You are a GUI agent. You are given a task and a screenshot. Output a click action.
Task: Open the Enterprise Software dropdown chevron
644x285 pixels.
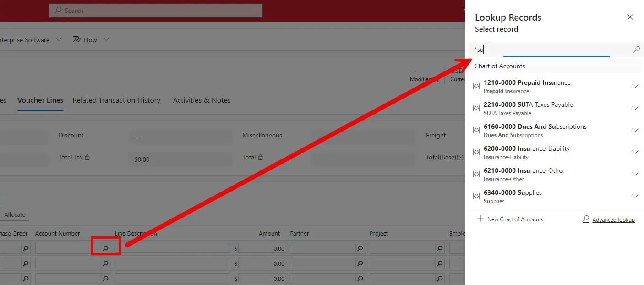(x=59, y=40)
